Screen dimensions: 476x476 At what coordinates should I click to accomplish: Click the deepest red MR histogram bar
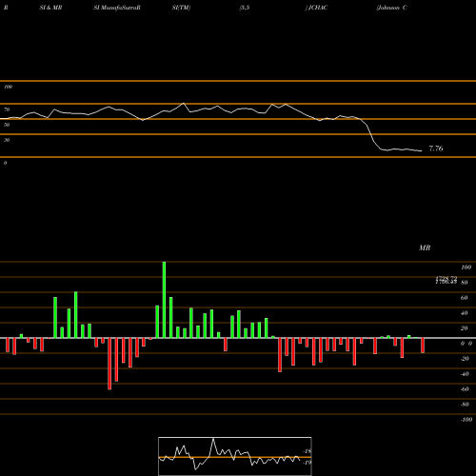click(109, 364)
